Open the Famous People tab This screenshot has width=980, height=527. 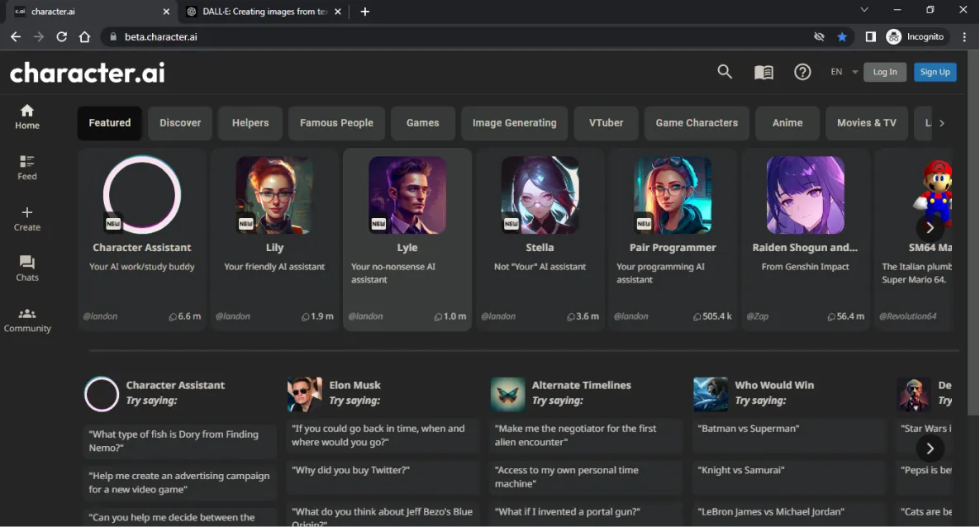pos(336,123)
